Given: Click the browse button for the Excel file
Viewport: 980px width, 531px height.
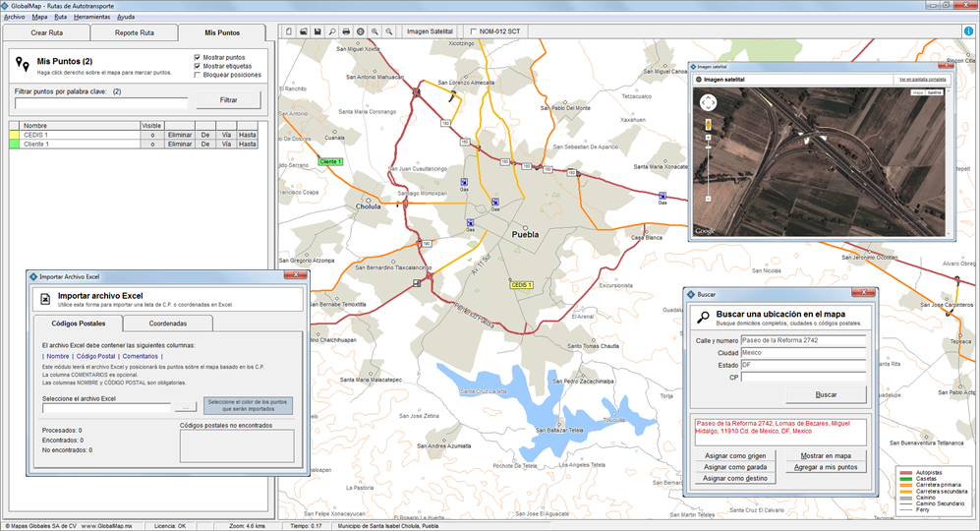Looking at the screenshot, I should [186, 408].
